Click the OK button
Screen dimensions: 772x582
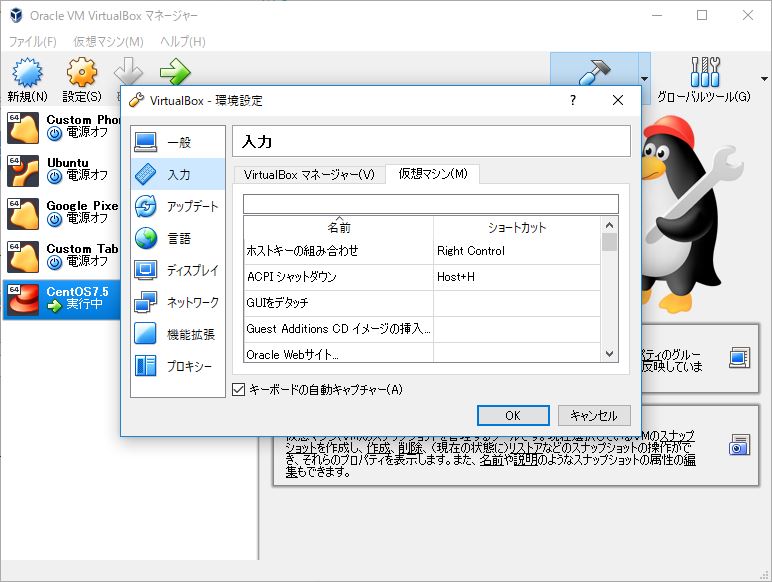coord(513,416)
